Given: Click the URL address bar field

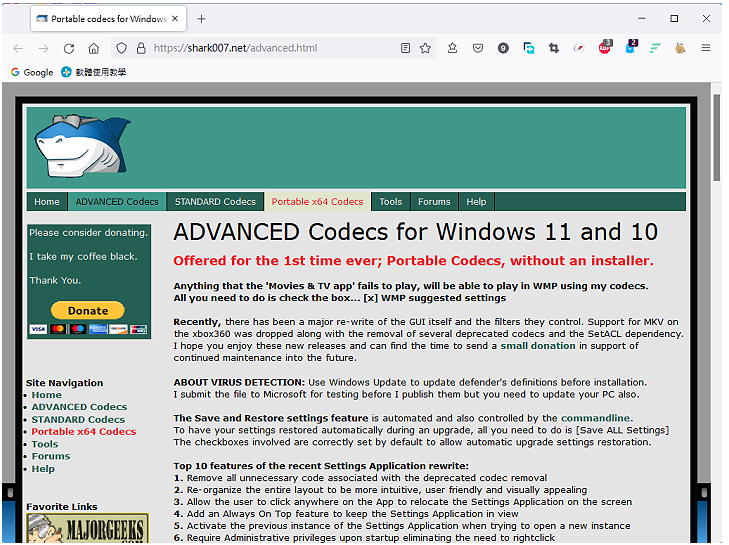Looking at the screenshot, I should tap(274, 48).
